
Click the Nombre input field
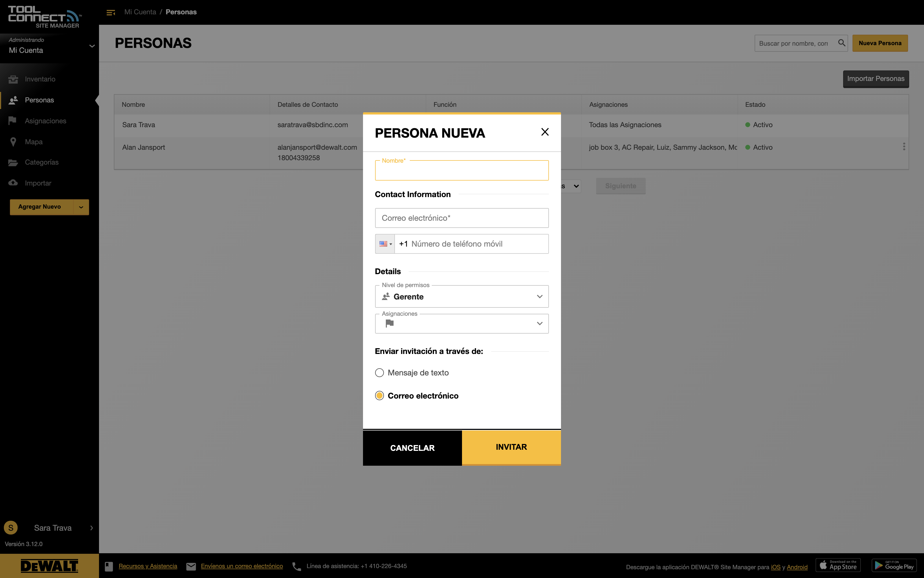coord(462,170)
